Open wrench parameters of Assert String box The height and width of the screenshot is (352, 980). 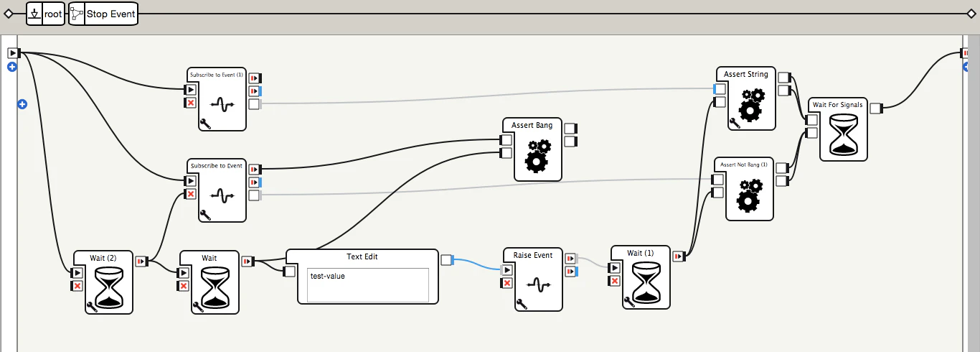734,123
